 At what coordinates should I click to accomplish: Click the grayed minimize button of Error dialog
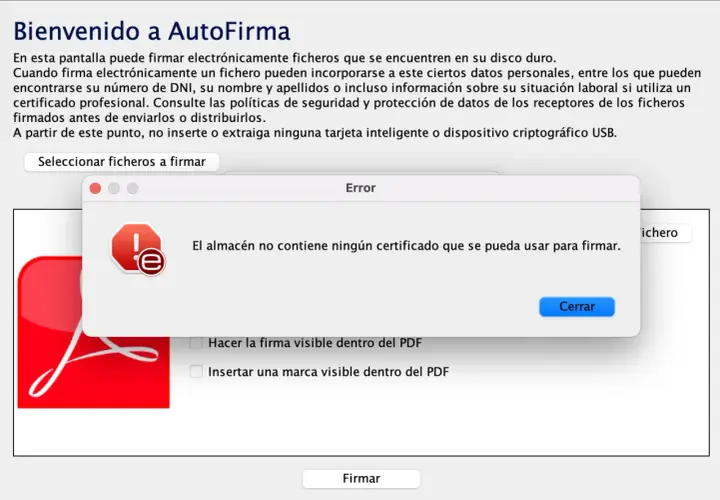114,188
